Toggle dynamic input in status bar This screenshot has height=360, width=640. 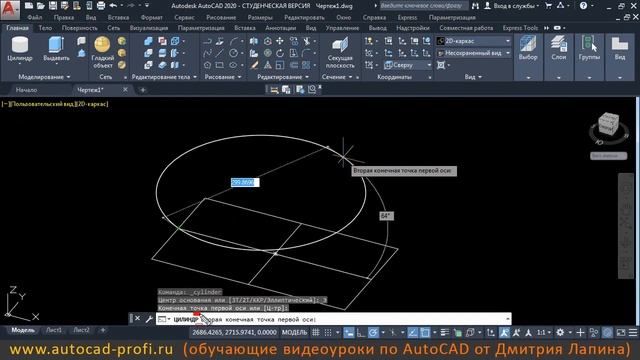click(x=349, y=333)
